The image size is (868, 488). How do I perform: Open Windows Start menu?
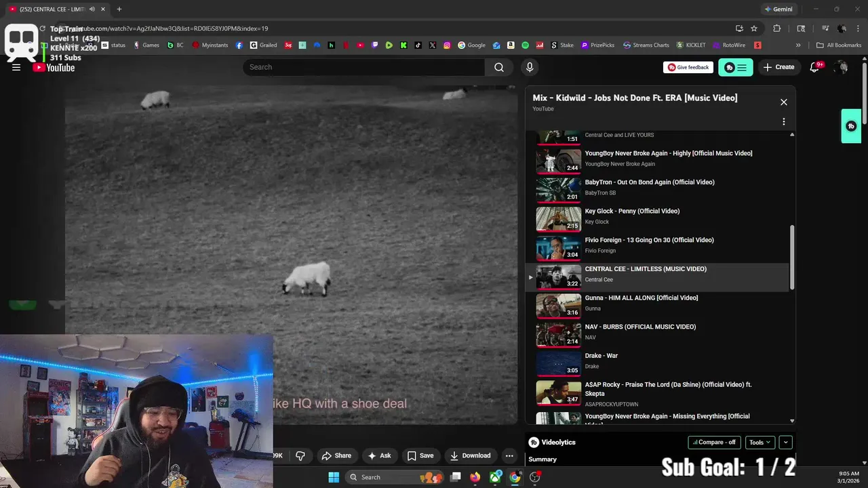point(334,477)
